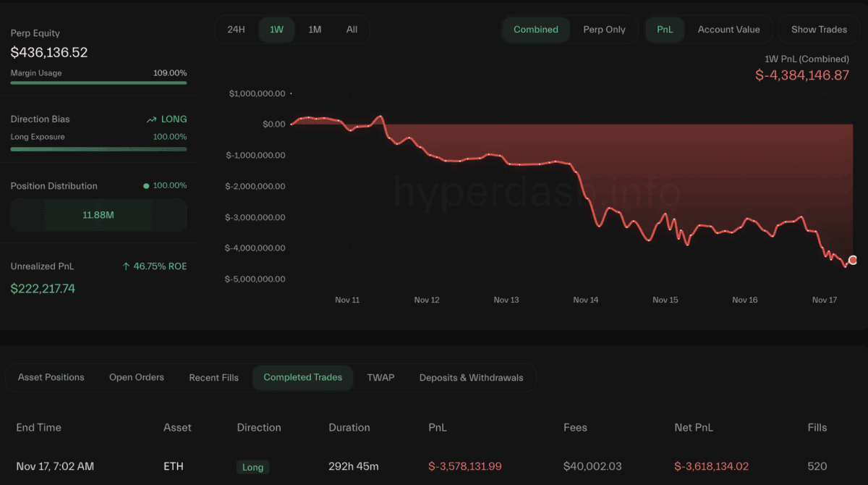Click the 11.88M position distribution bar

[x=98, y=215]
